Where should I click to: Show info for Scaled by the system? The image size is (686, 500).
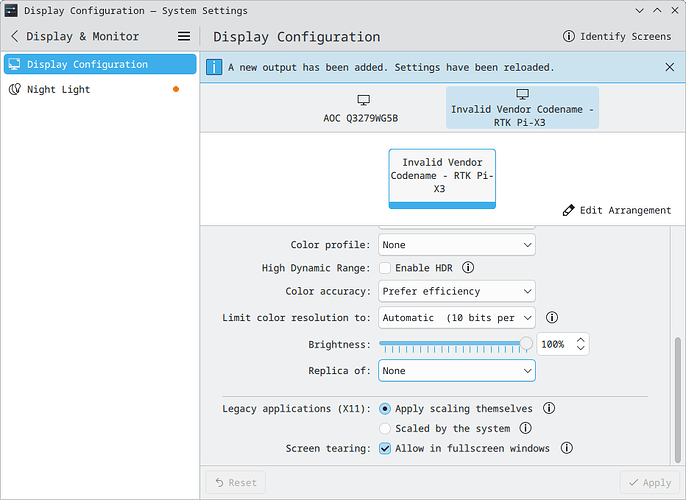point(525,428)
